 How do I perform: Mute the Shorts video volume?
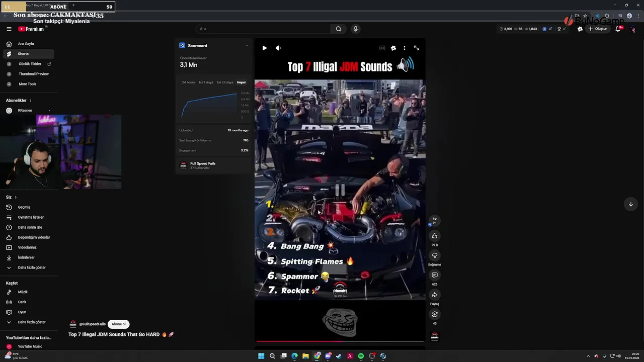[x=278, y=48]
